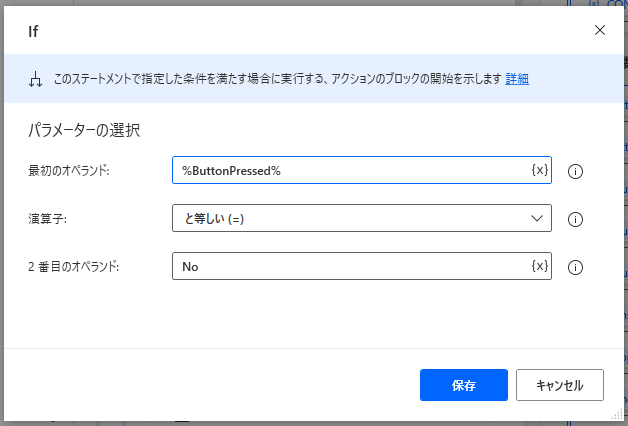This screenshot has width=628, height=426.
Task: Show info tooltip for 2 番目のオペランド
Action: coord(575,267)
